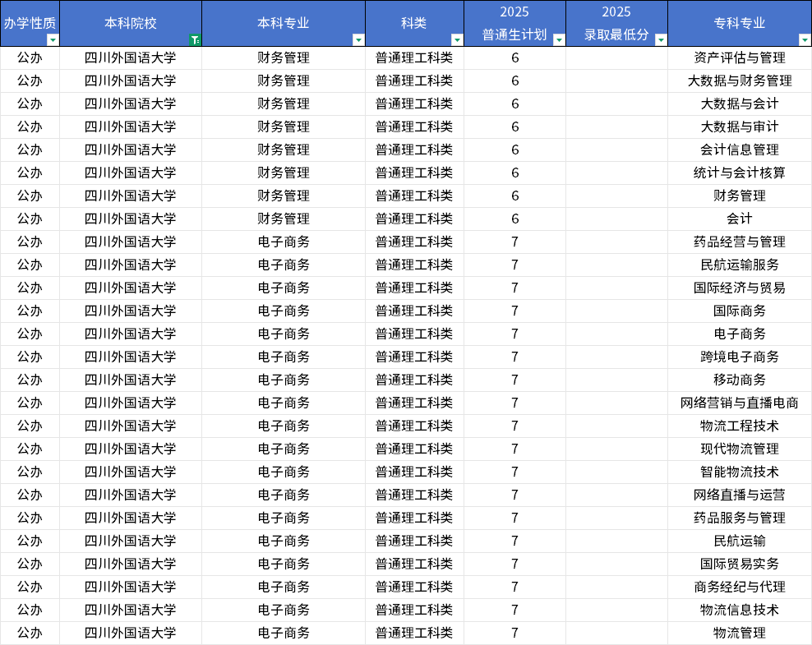Open the 办学性质 column filter dropdown
This screenshot has width=812, height=645.
coord(53,40)
